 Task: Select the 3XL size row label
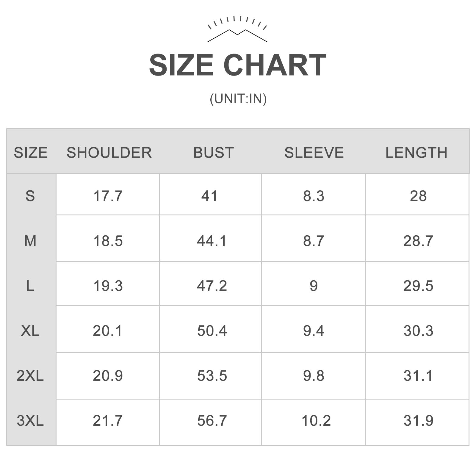click(30, 421)
